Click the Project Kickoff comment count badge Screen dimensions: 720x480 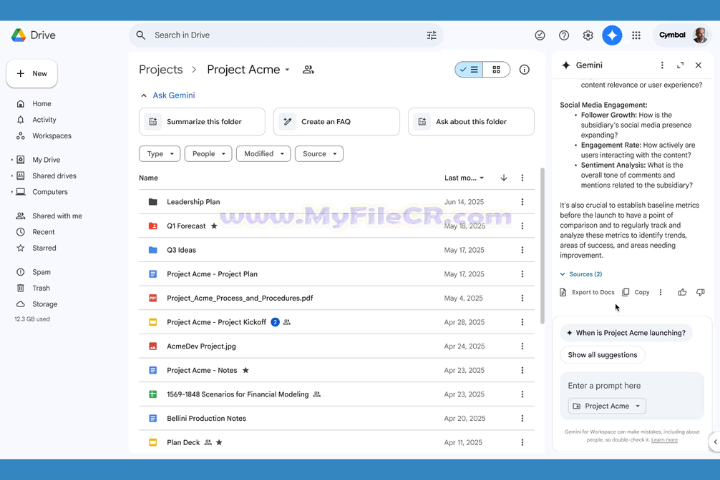click(x=275, y=322)
